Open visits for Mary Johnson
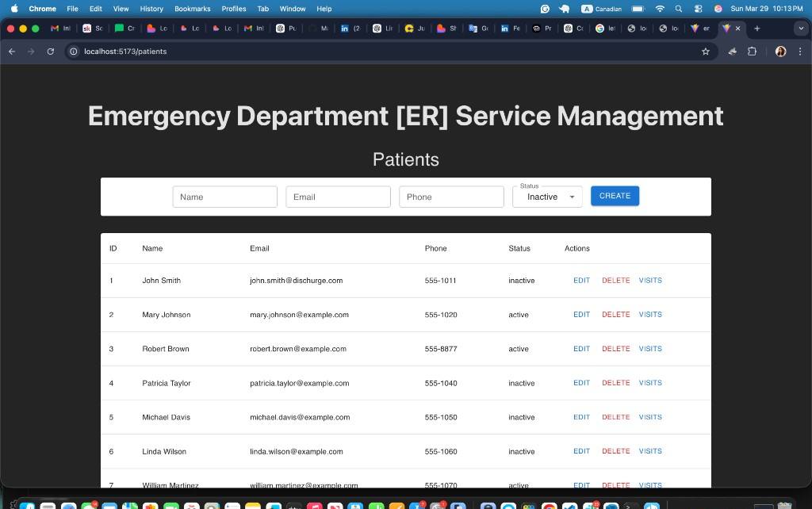The width and height of the screenshot is (812, 509). pyautogui.click(x=650, y=314)
